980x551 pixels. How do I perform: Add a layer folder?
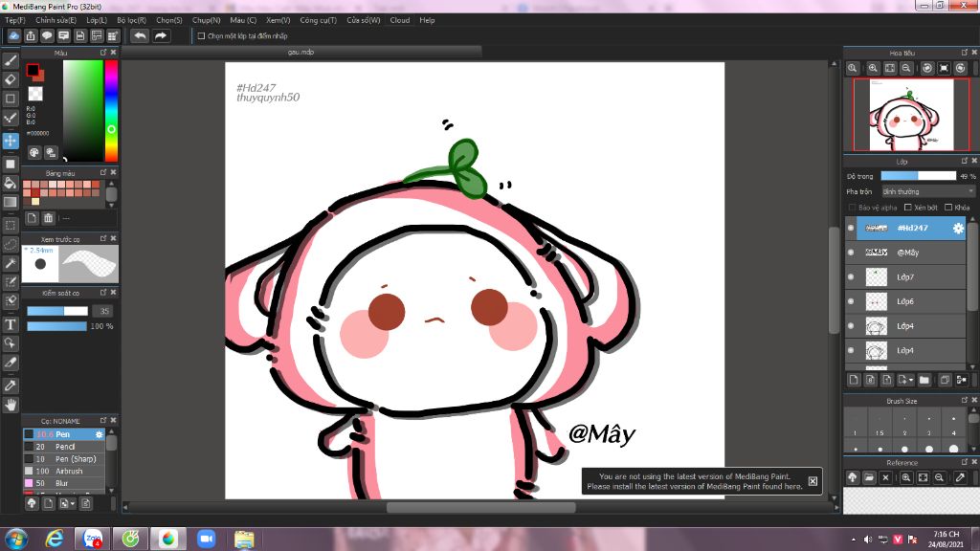(924, 379)
